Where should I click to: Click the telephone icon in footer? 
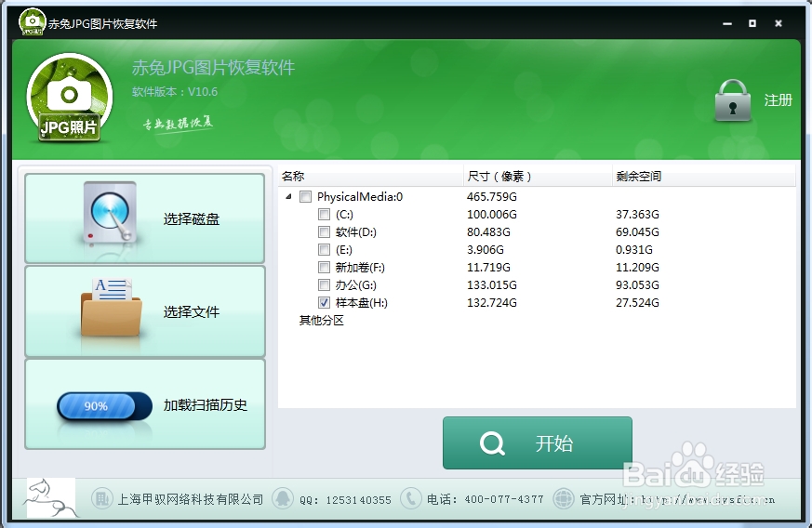[411, 499]
